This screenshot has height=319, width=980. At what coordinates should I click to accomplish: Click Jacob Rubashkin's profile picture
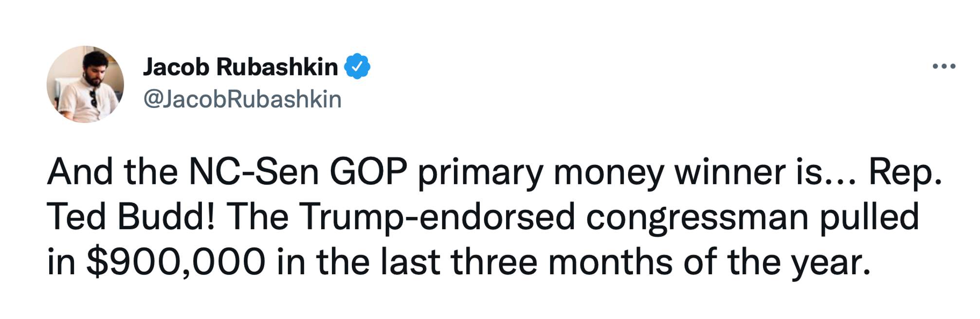point(85,84)
